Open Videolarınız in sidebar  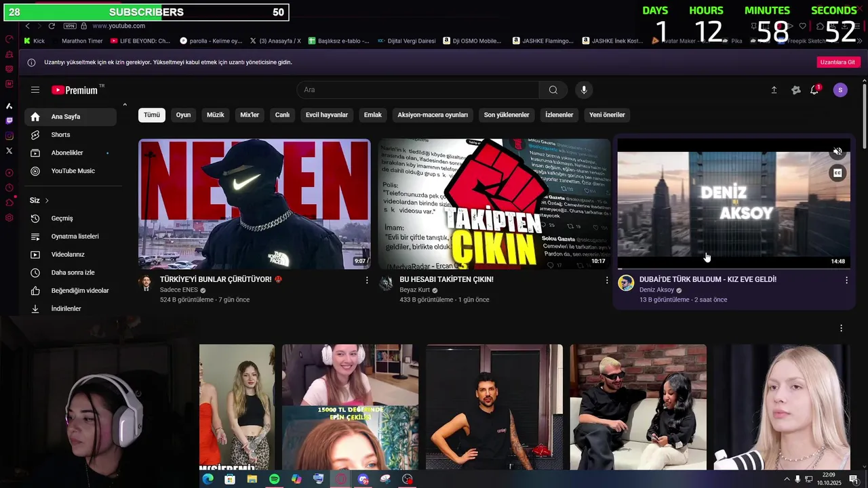[x=71, y=254]
